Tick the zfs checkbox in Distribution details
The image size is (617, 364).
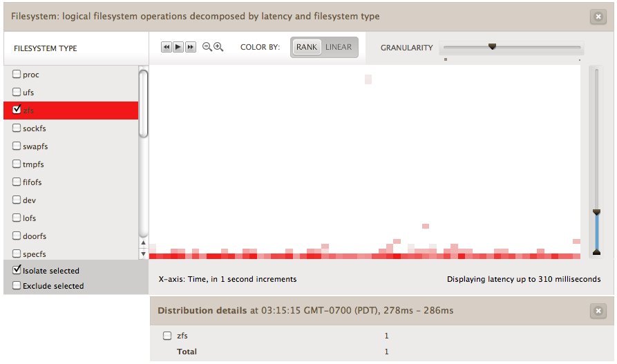coord(167,336)
